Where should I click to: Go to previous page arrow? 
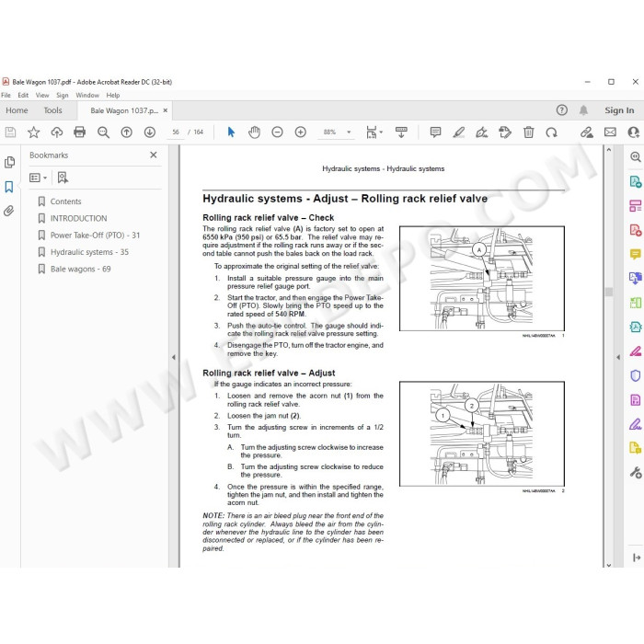tap(127, 132)
